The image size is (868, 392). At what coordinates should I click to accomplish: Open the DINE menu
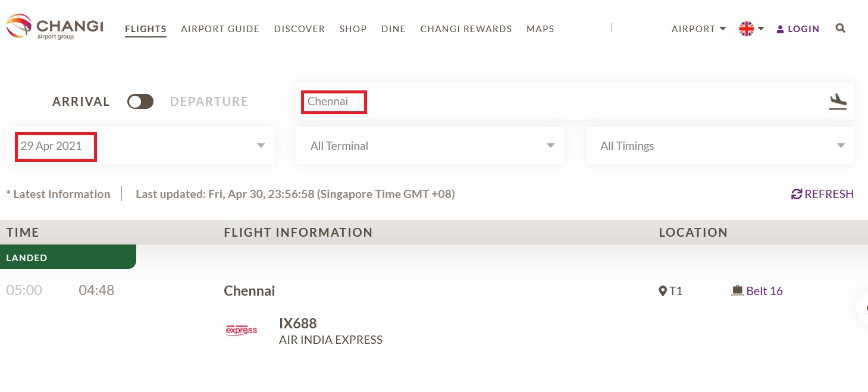click(x=393, y=29)
